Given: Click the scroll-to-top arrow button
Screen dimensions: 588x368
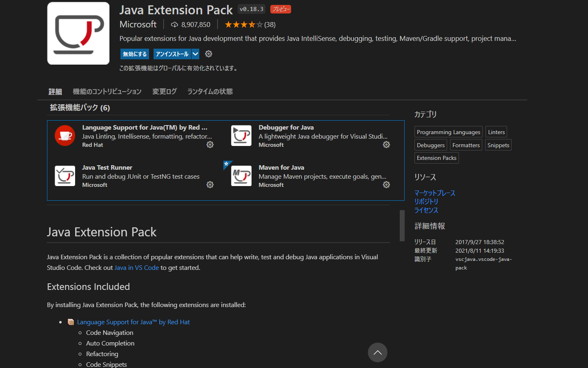Looking at the screenshot, I should [x=378, y=352].
